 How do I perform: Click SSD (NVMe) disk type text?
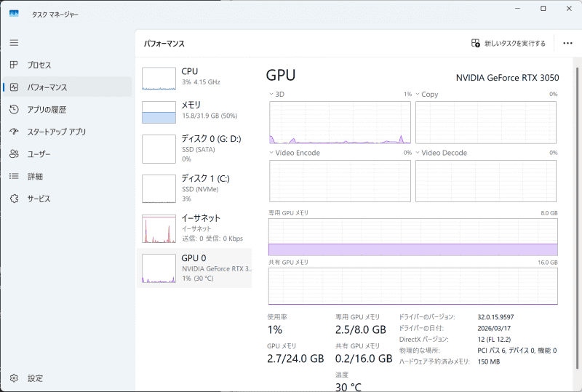tap(201, 189)
